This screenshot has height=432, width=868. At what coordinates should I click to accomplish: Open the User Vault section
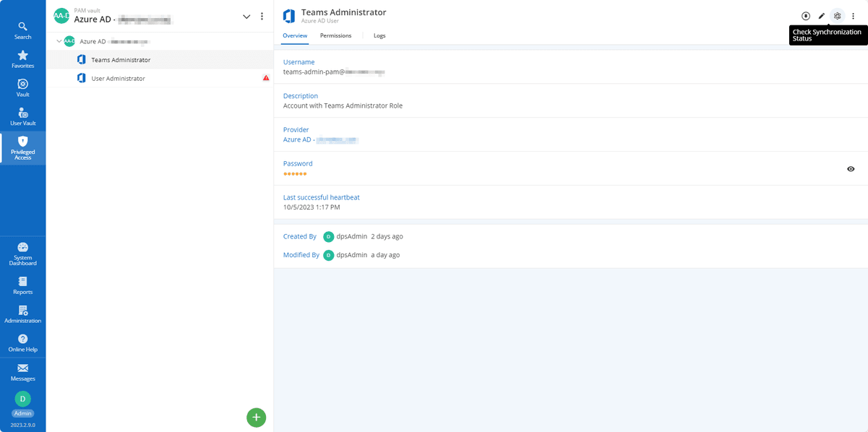click(22, 117)
